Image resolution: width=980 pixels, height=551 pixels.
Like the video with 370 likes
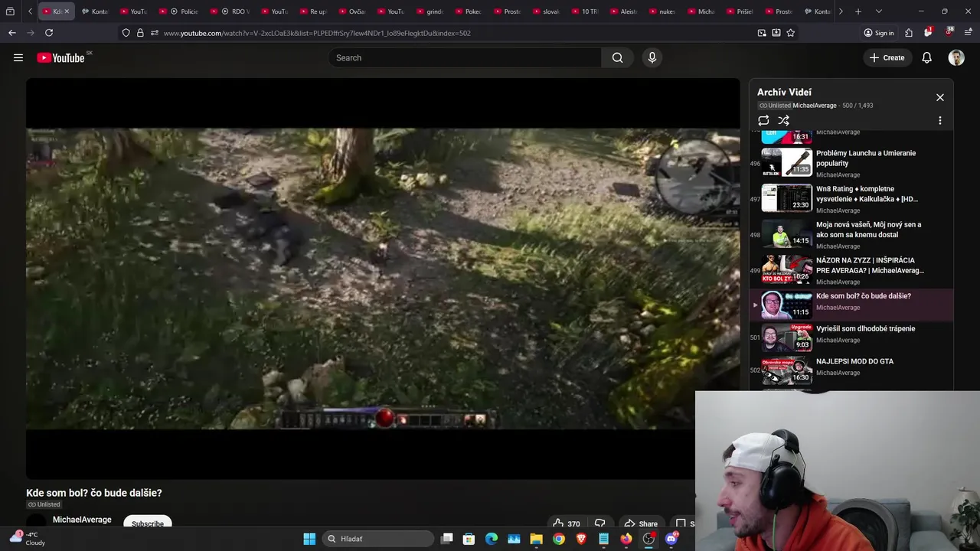(567, 523)
